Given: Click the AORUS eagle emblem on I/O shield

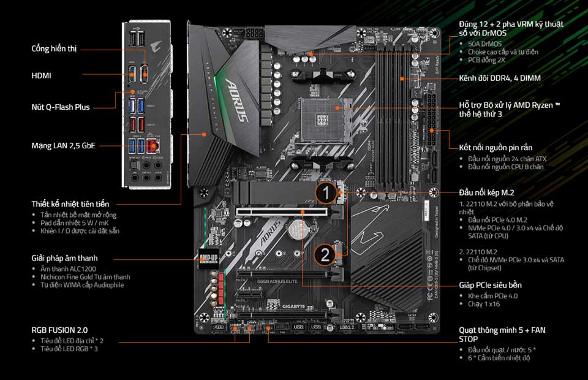Looking at the screenshot, I should pyautogui.click(x=156, y=47).
